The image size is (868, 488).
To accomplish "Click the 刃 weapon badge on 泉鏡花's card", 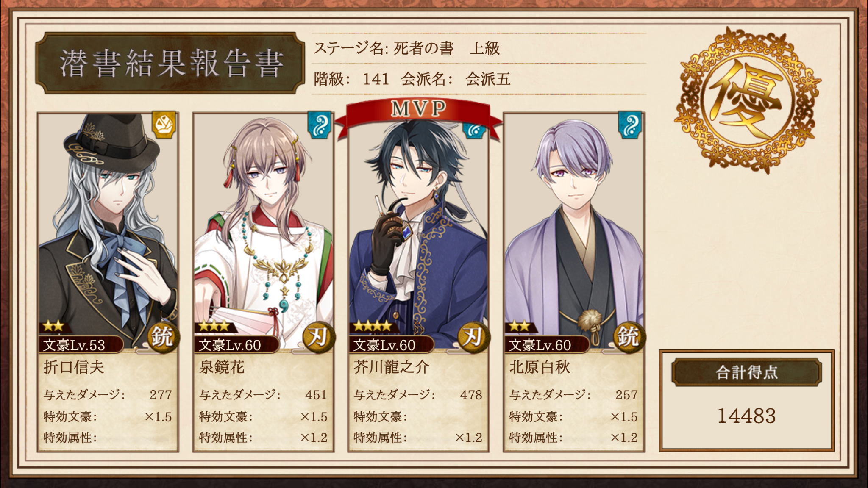I will point(318,337).
